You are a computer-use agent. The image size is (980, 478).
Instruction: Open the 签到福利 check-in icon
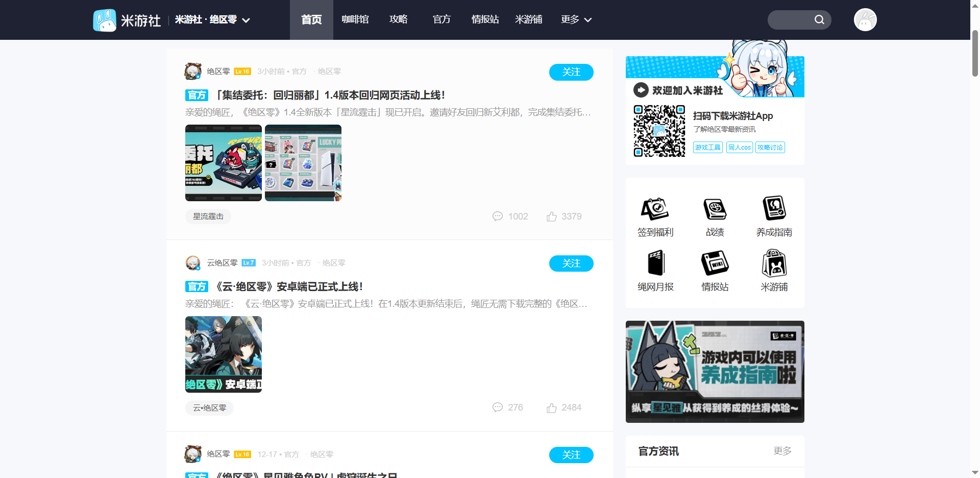[x=655, y=208]
